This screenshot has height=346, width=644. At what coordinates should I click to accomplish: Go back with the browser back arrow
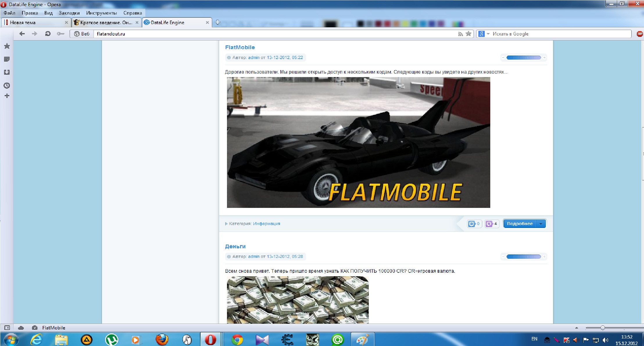[22, 34]
